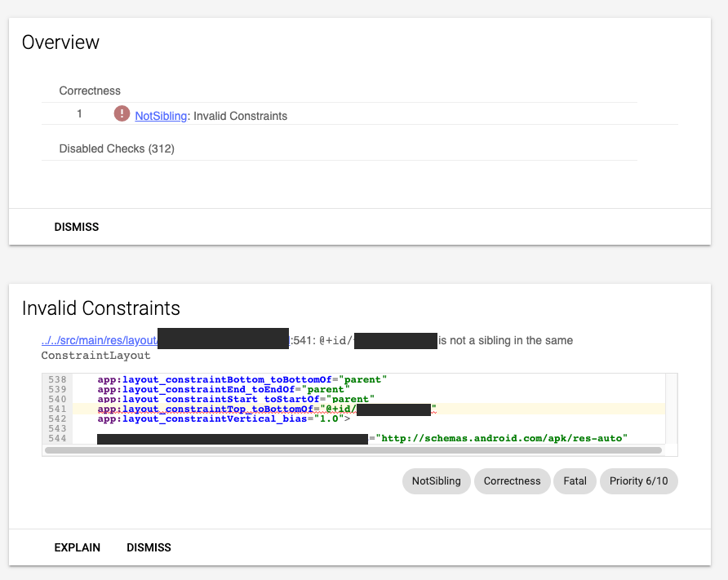Open the src/main/res/layout file link

[x=100, y=340]
